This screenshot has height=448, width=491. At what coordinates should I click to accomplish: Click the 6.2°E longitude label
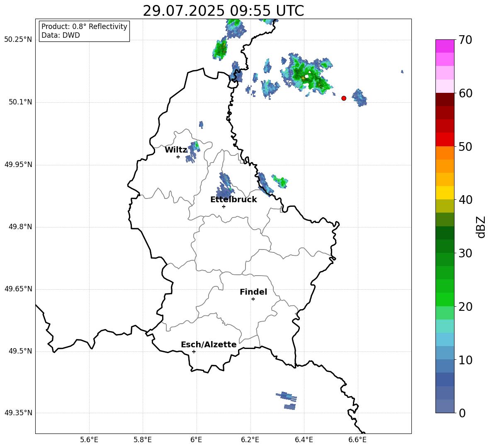point(250,440)
